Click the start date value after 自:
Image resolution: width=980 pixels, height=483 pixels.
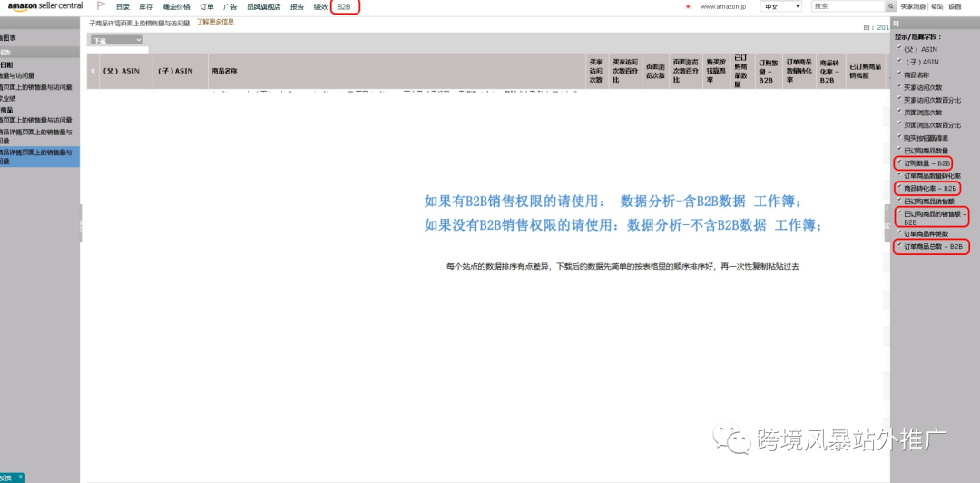click(x=883, y=27)
